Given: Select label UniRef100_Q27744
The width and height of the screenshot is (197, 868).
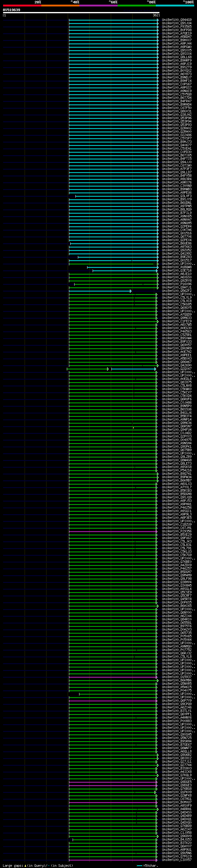Looking at the screenshot, I should (177, 765).
